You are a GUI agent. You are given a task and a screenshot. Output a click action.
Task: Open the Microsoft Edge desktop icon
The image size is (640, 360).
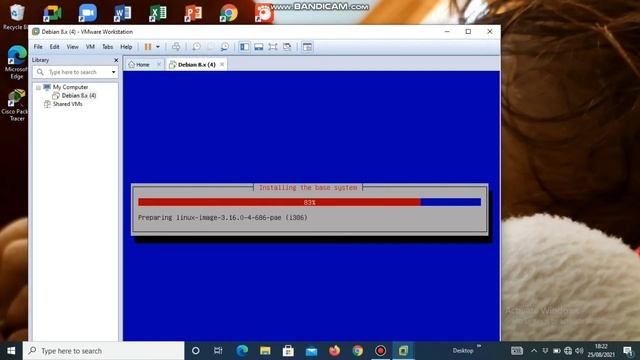click(x=16, y=62)
